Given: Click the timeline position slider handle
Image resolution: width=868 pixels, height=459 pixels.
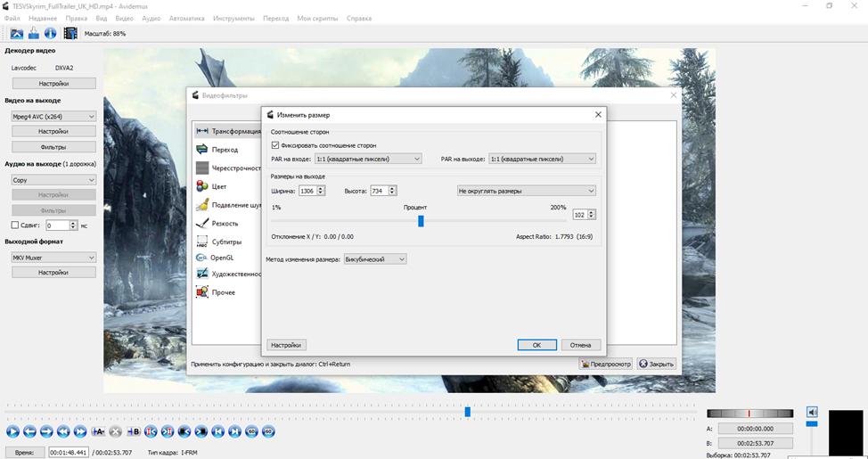Looking at the screenshot, I should 467,412.
